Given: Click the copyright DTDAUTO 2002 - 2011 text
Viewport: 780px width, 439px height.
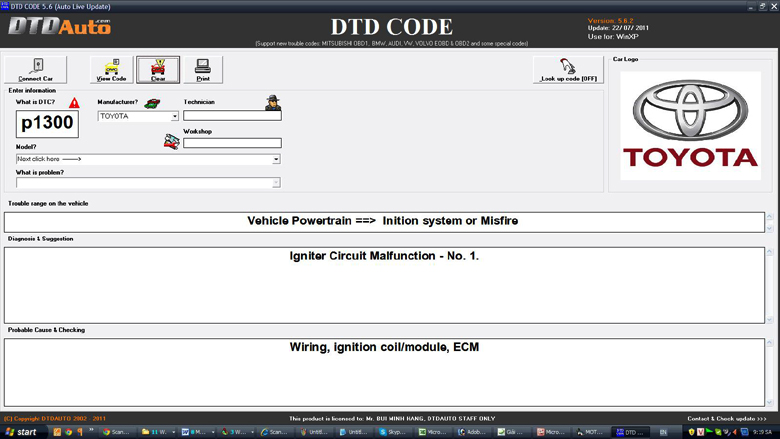Looking at the screenshot, I should (55, 419).
